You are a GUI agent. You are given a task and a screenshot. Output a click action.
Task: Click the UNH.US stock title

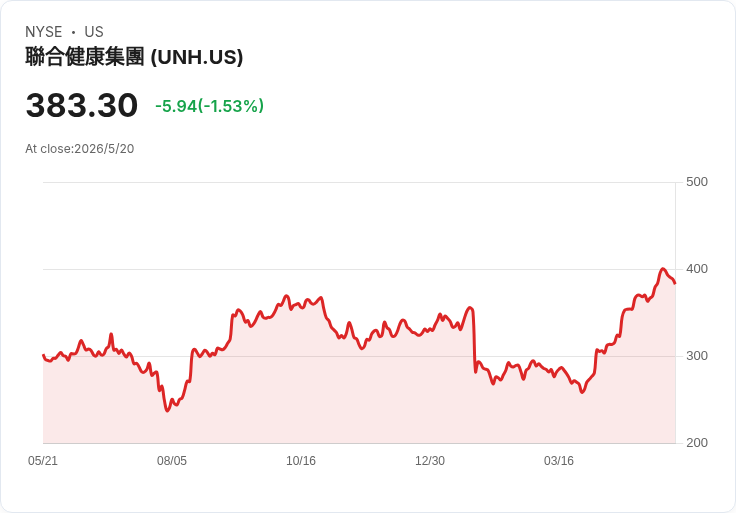click(x=134, y=57)
